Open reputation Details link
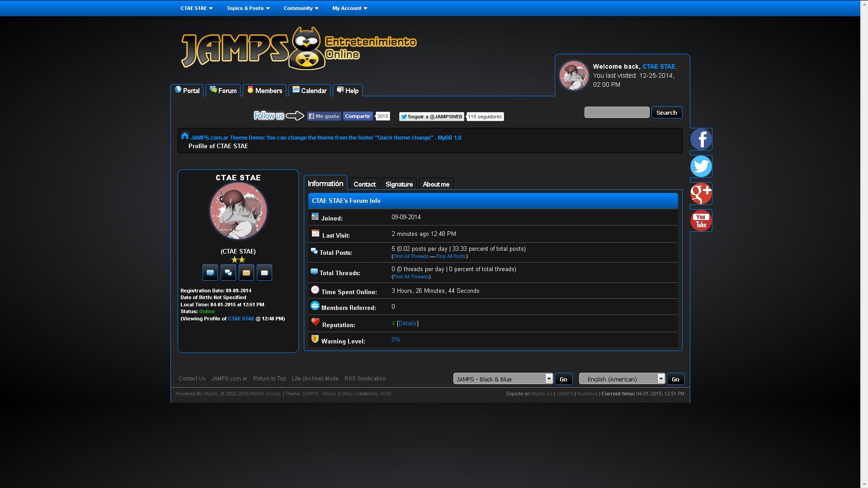This screenshot has width=868, height=488. 407,324
